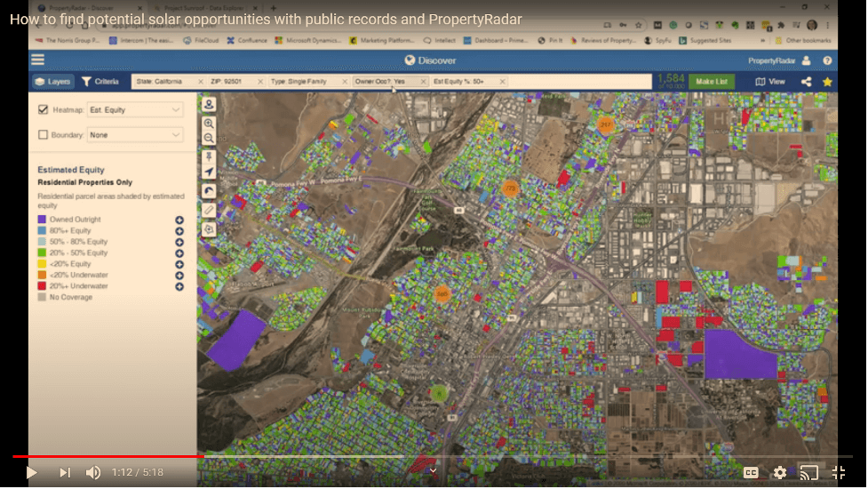Open the SpyFu bookmark
This screenshot has height=489, width=868.
tap(657, 40)
